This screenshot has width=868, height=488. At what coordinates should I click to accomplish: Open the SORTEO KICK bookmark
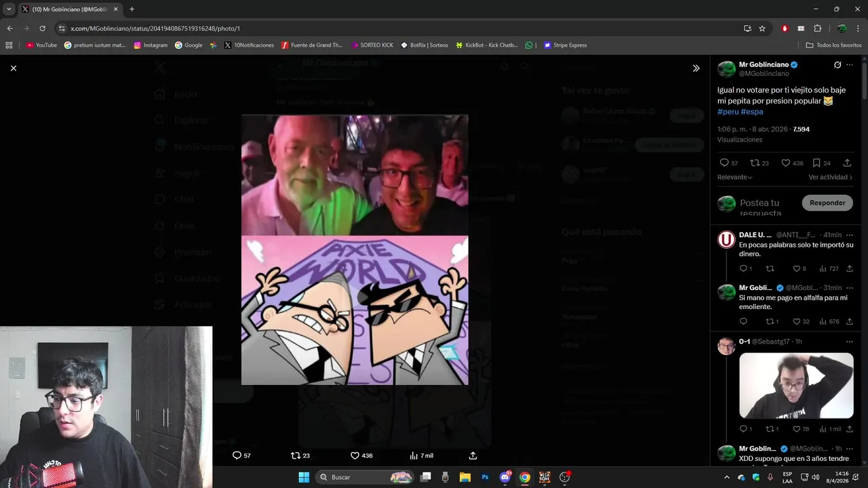(372, 45)
